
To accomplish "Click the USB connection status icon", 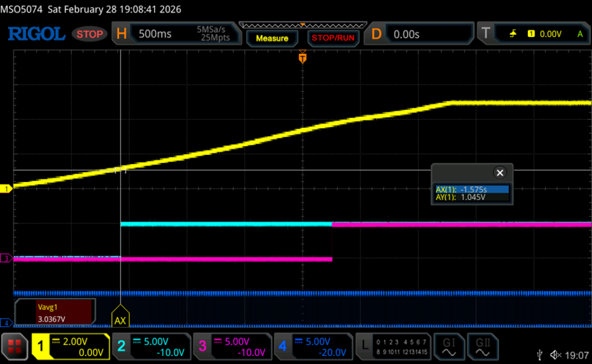I will [x=540, y=354].
